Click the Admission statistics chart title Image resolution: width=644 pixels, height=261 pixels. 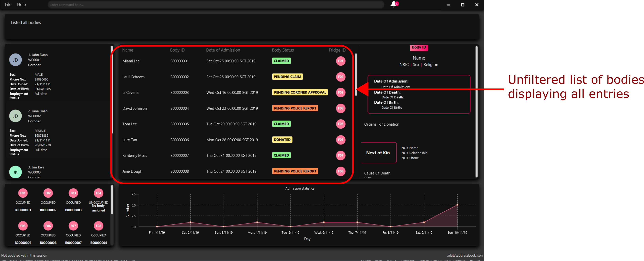(x=299, y=188)
